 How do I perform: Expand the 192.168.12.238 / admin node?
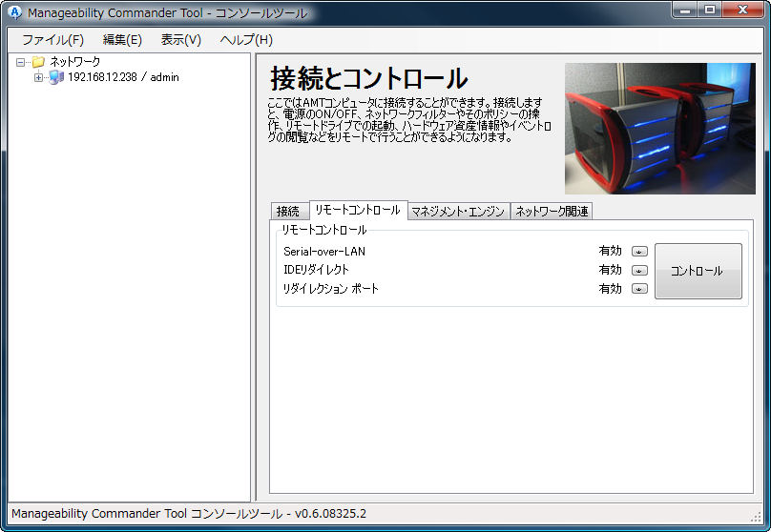tap(38, 77)
